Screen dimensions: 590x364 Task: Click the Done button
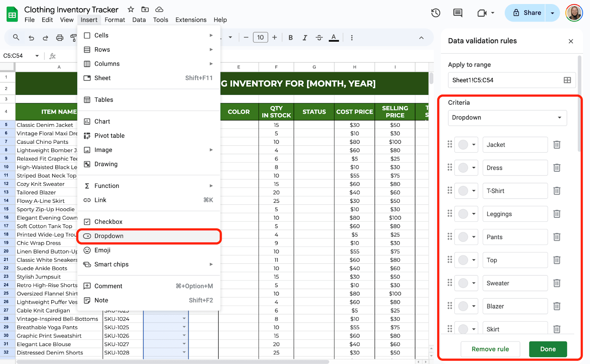[548, 349]
